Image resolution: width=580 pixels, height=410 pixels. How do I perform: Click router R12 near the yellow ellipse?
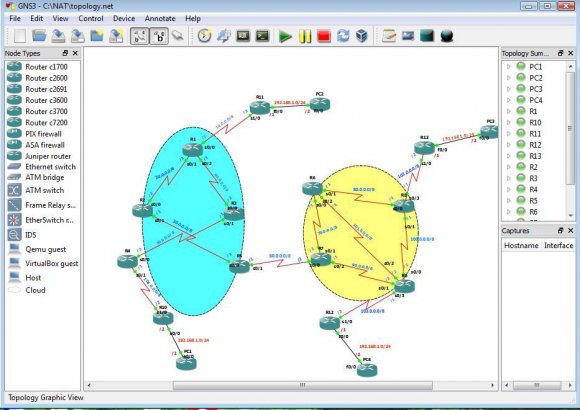(330, 323)
